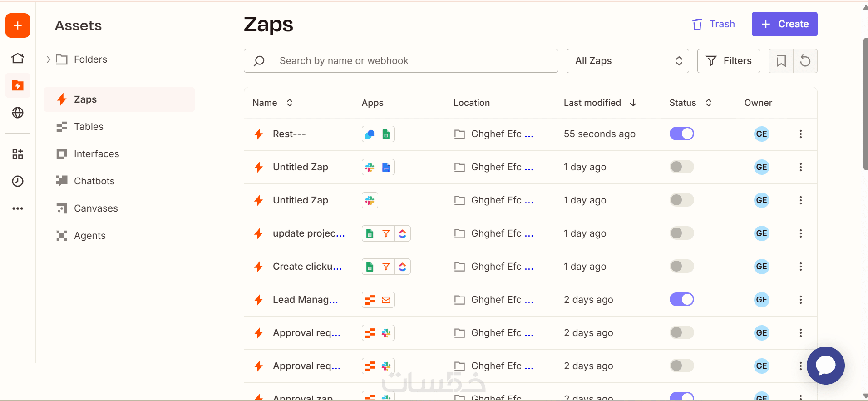
Task: Open the All Zaps dropdown
Action: point(627,61)
